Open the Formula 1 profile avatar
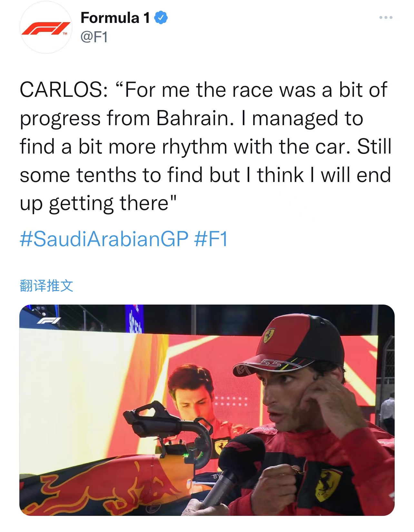 (x=46, y=27)
